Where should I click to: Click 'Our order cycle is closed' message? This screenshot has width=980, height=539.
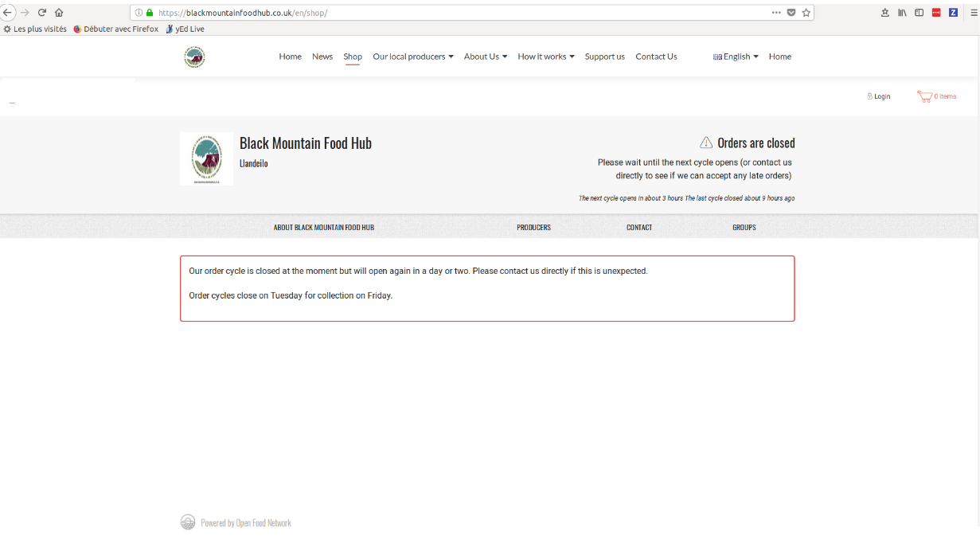click(x=418, y=271)
